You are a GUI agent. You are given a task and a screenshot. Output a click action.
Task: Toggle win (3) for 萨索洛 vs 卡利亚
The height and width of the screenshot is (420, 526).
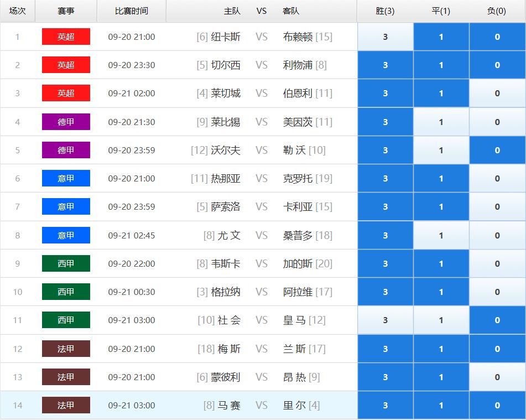click(385, 206)
